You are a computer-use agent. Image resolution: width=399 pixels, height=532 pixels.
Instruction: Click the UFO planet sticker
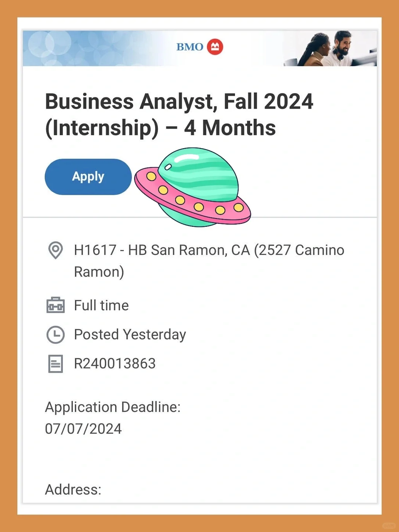[x=192, y=187]
